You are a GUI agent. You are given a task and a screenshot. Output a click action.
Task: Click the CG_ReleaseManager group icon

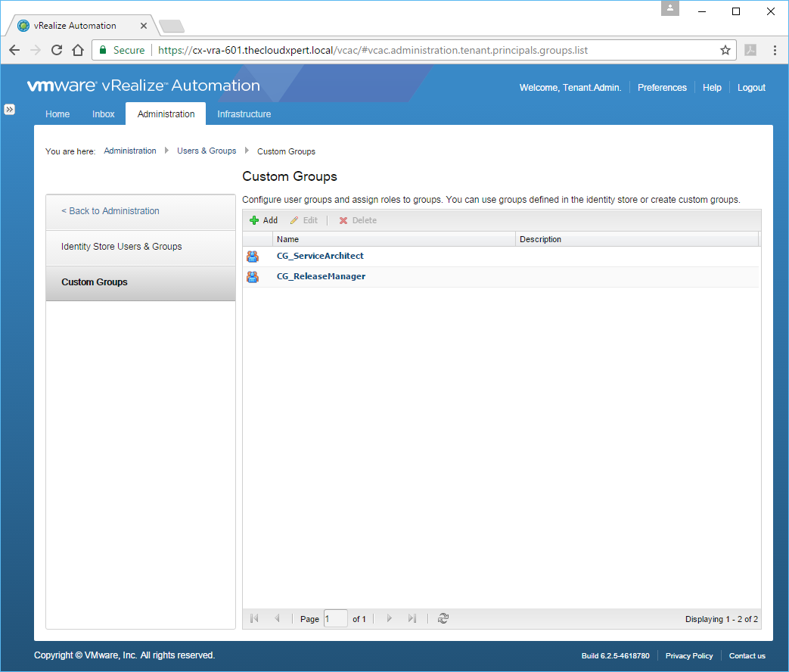coord(253,277)
